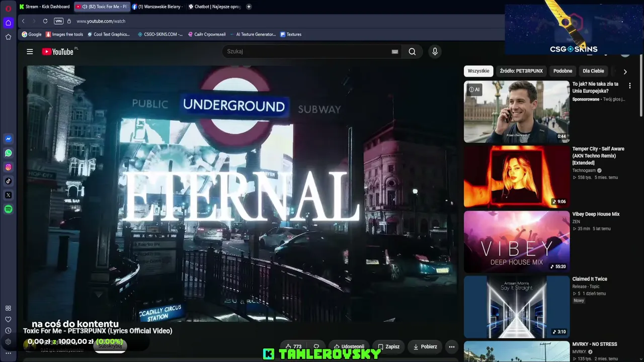Go back to the previous page
The height and width of the screenshot is (362, 644).
23,21
